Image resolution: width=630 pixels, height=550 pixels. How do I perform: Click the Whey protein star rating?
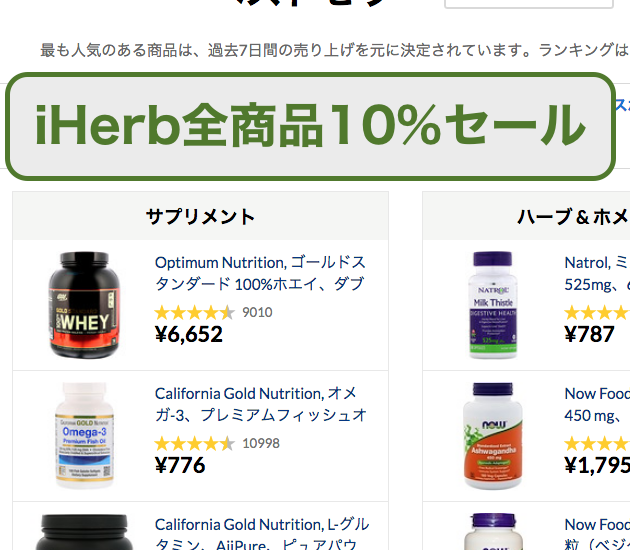click(194, 312)
